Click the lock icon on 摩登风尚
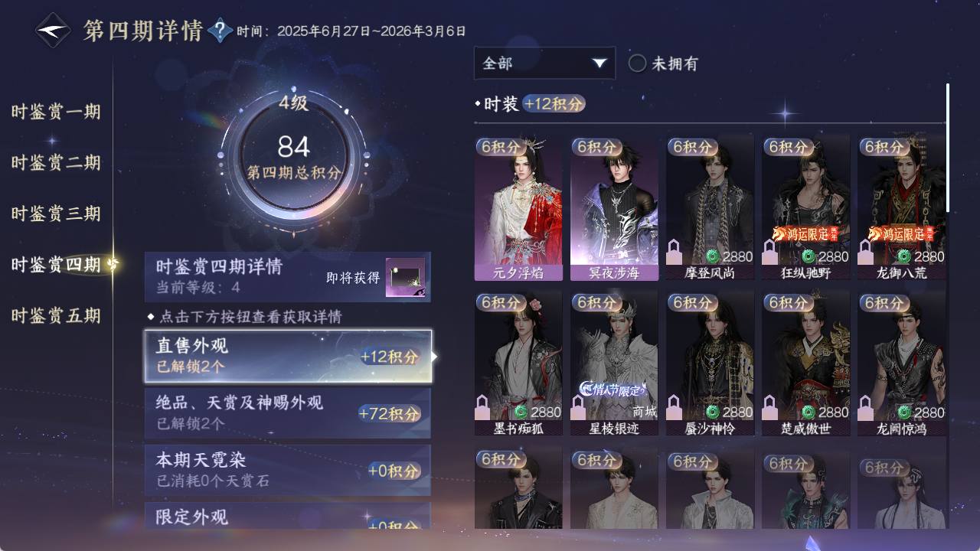980x551 pixels. tap(675, 253)
